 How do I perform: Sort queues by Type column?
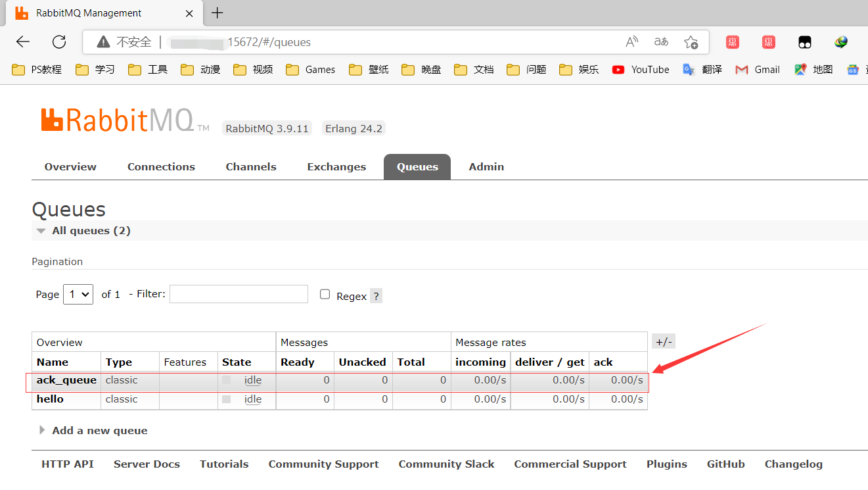pyautogui.click(x=119, y=362)
